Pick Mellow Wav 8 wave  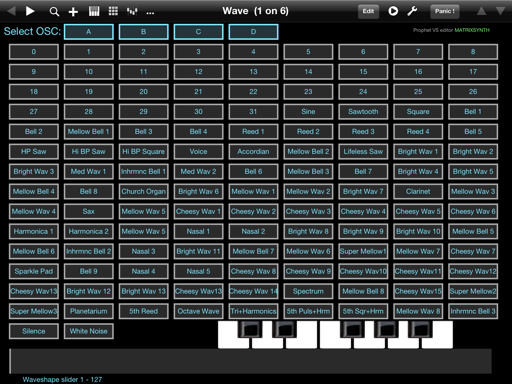pyautogui.click(x=418, y=312)
